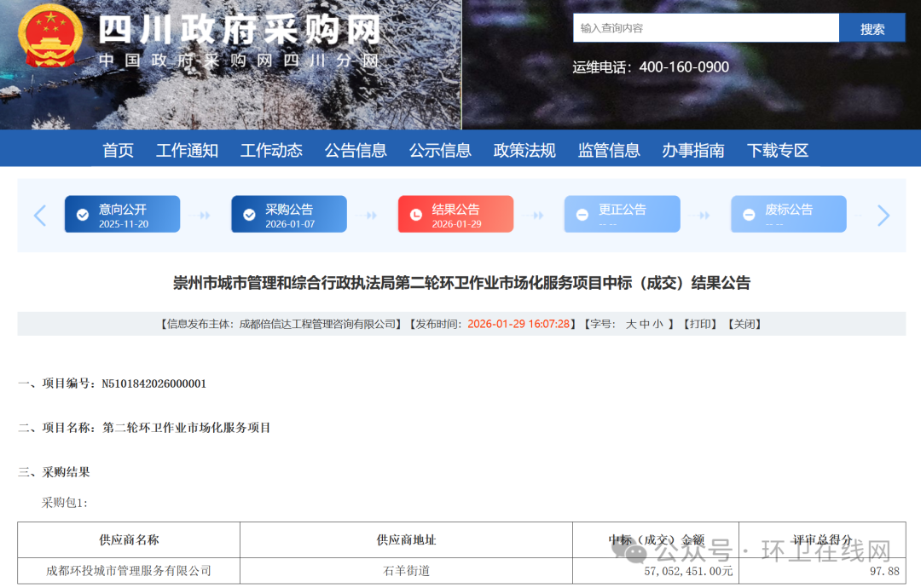921x588 pixels.
Task: Open 工作动态 menu item
Action: point(271,151)
